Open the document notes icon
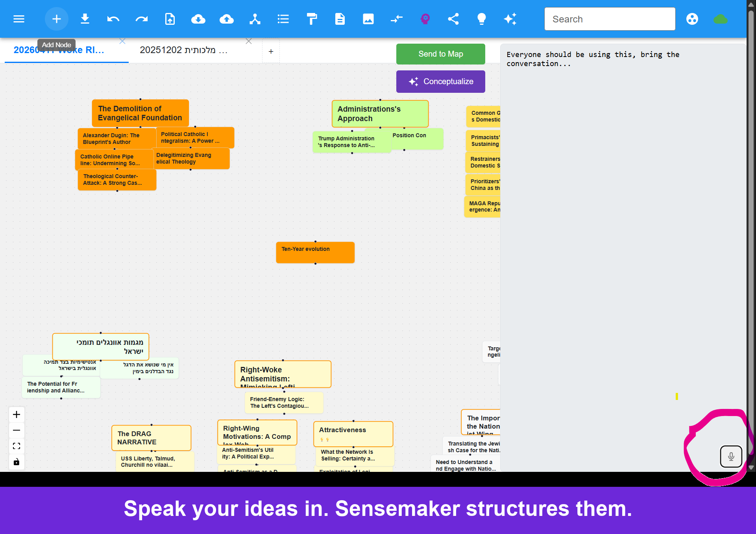Image resolution: width=756 pixels, height=534 pixels. [x=340, y=19]
